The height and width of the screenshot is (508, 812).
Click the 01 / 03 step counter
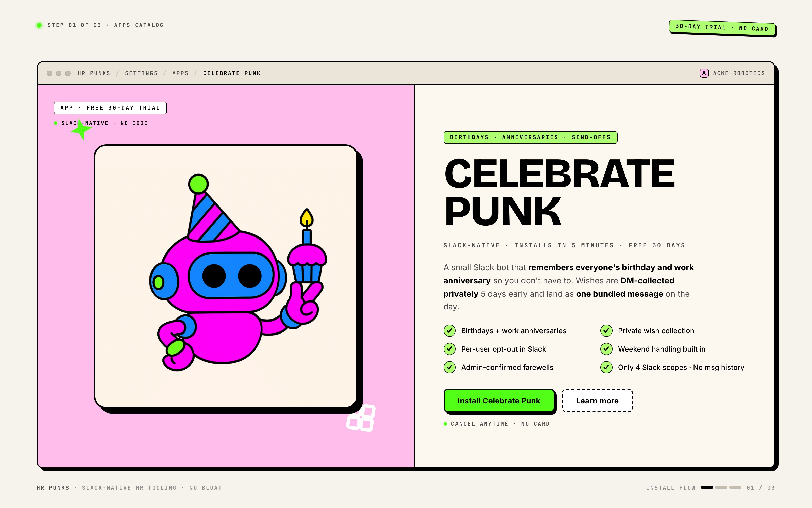tap(761, 488)
